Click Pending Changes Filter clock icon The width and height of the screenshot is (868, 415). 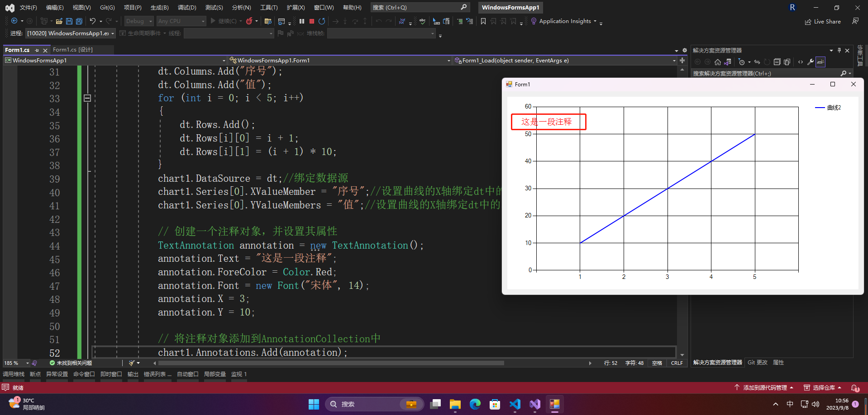741,62
